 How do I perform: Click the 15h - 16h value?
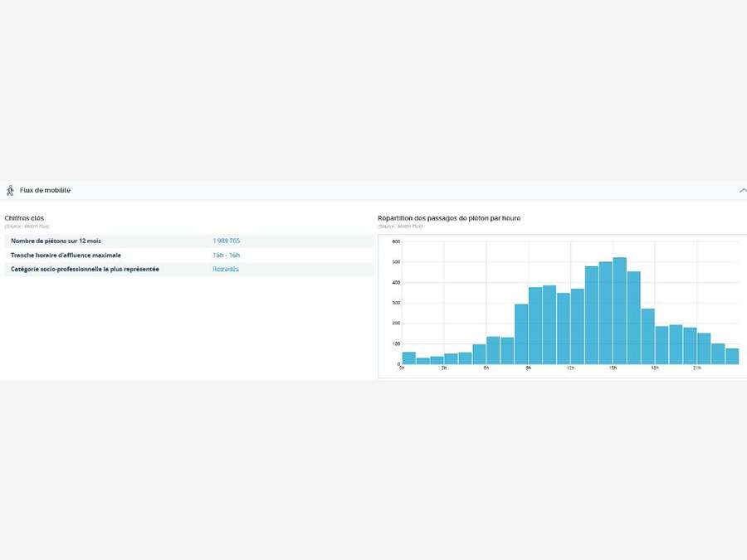(227, 256)
